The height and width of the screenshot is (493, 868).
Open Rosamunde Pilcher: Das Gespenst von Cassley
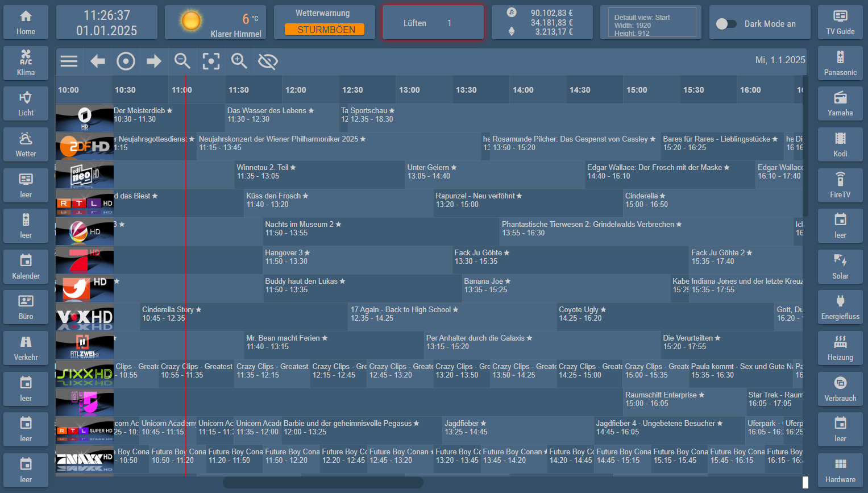pos(575,147)
